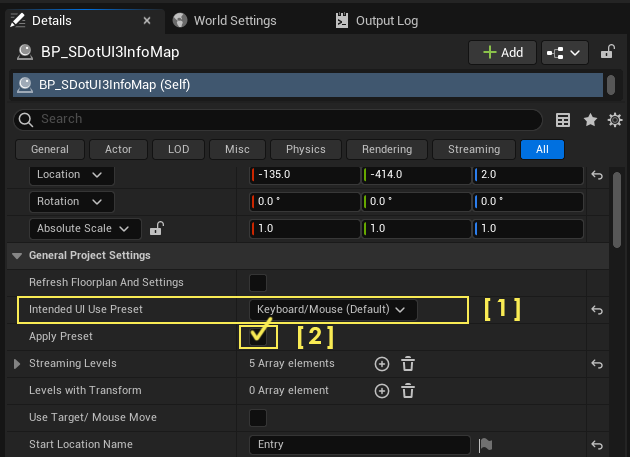Filter properties by Misc category
630x457 pixels.
click(x=237, y=150)
